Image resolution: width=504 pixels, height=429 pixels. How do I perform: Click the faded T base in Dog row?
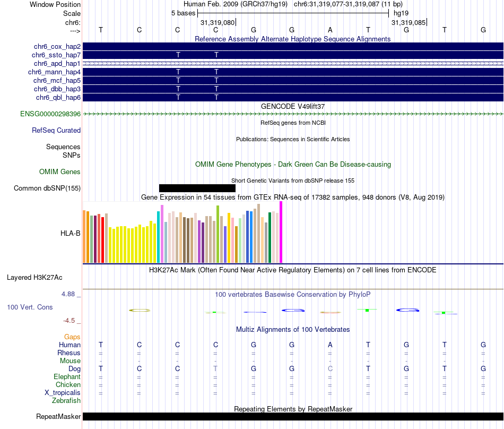(215, 368)
